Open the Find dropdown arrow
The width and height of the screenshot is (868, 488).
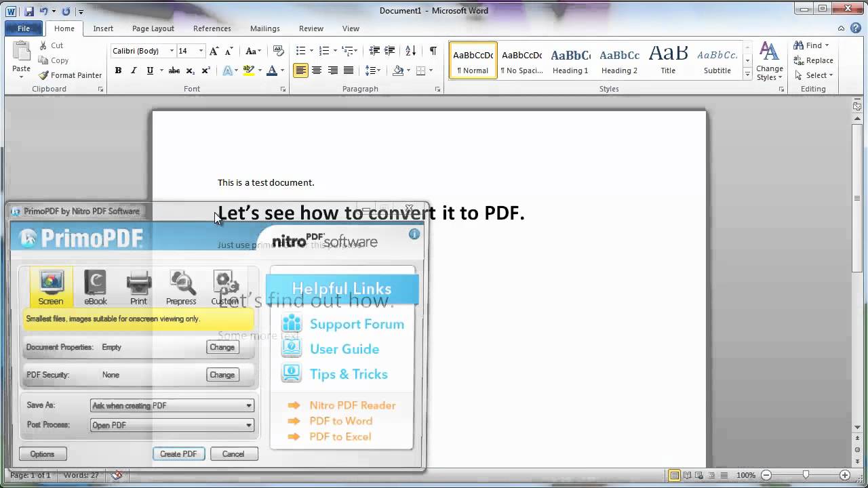(827, 45)
